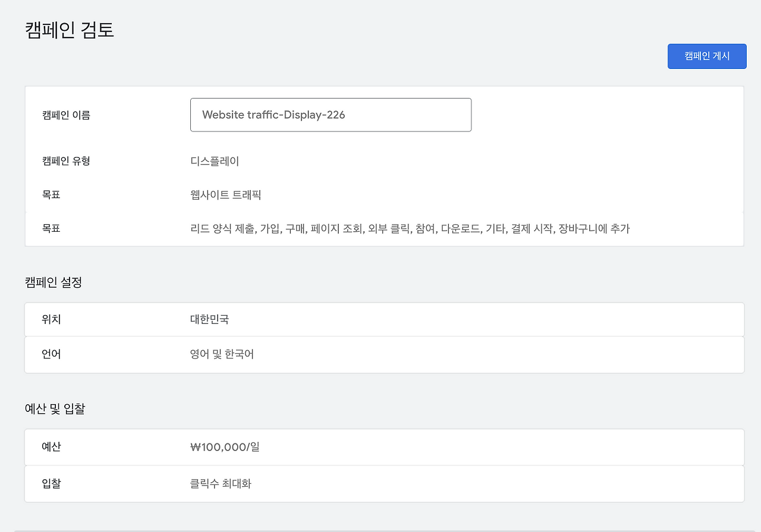
Task: Click the blue "캠페인 게시" button
Action: click(707, 56)
